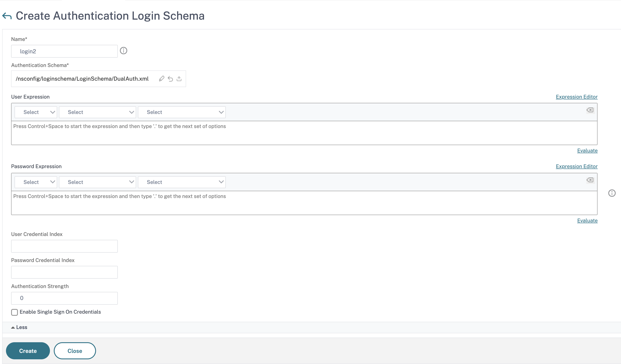
Task: Click the clear/delete icon in User Expression field
Action: (x=590, y=110)
